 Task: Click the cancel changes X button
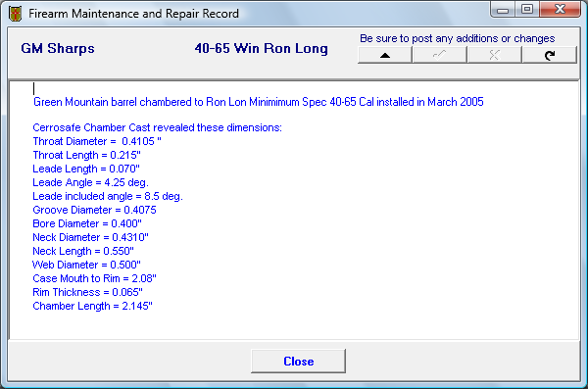click(x=494, y=55)
